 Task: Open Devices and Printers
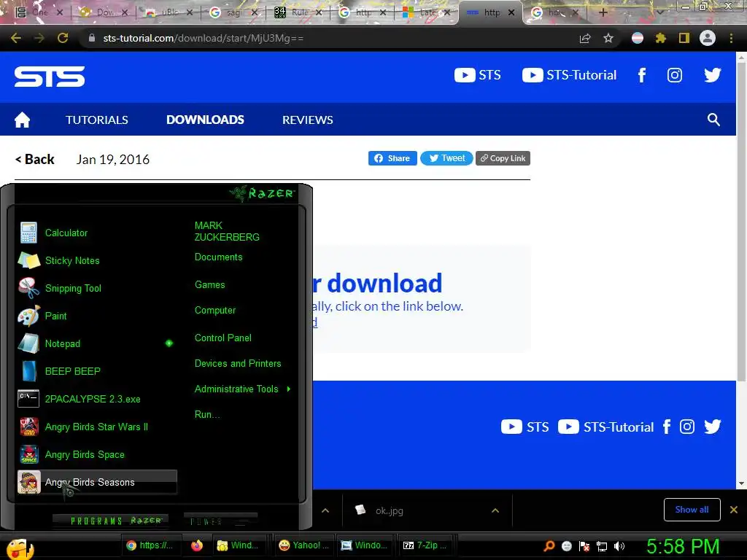[x=238, y=364]
